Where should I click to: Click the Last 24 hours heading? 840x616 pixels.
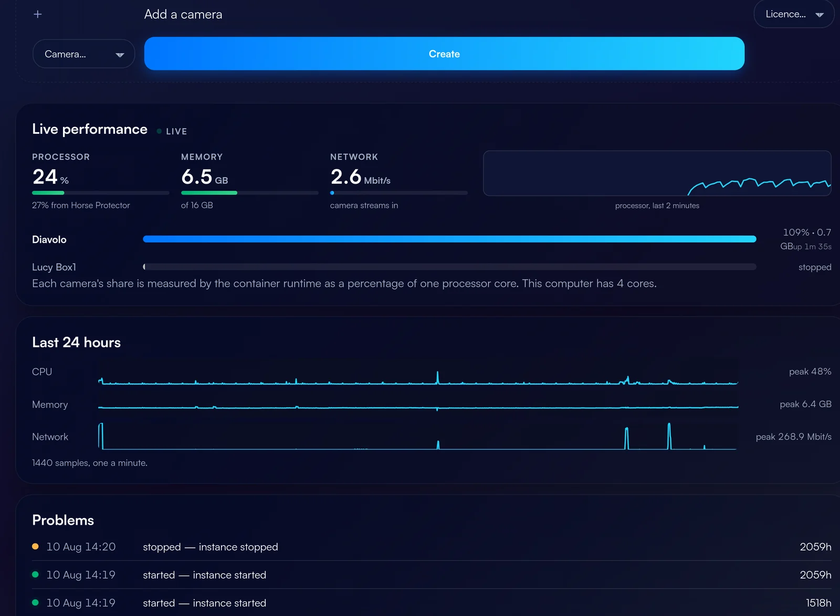click(76, 342)
